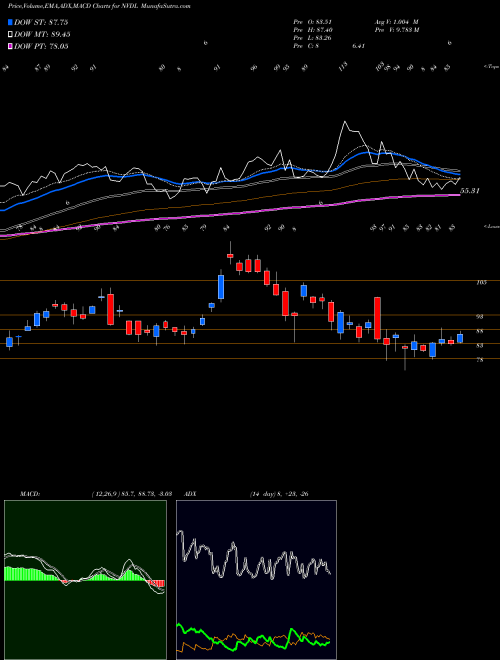Image resolution: width=500 pixels, height=660 pixels.
Task: Open the dark blue ADX indicator chart
Action: pyautogui.click(x=256, y=580)
